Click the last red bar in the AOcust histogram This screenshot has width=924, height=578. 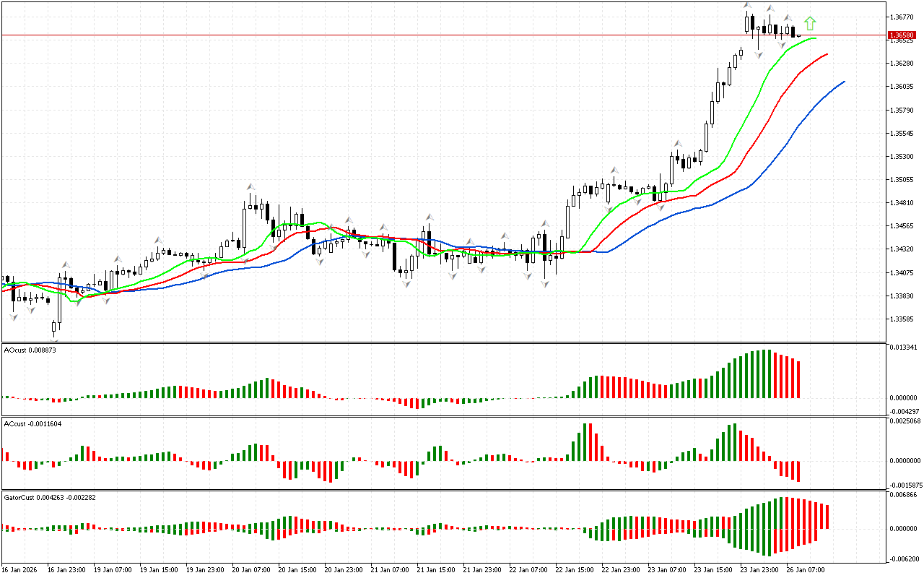click(798, 379)
